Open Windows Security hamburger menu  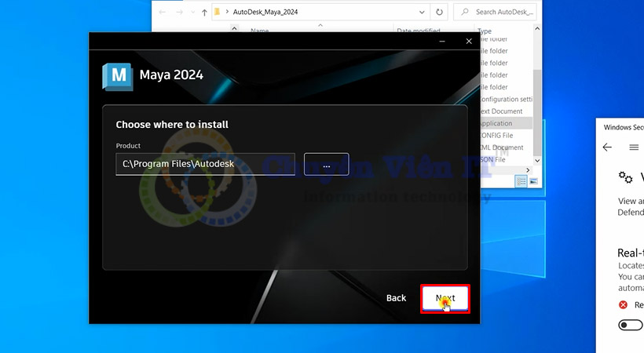pyautogui.click(x=634, y=147)
